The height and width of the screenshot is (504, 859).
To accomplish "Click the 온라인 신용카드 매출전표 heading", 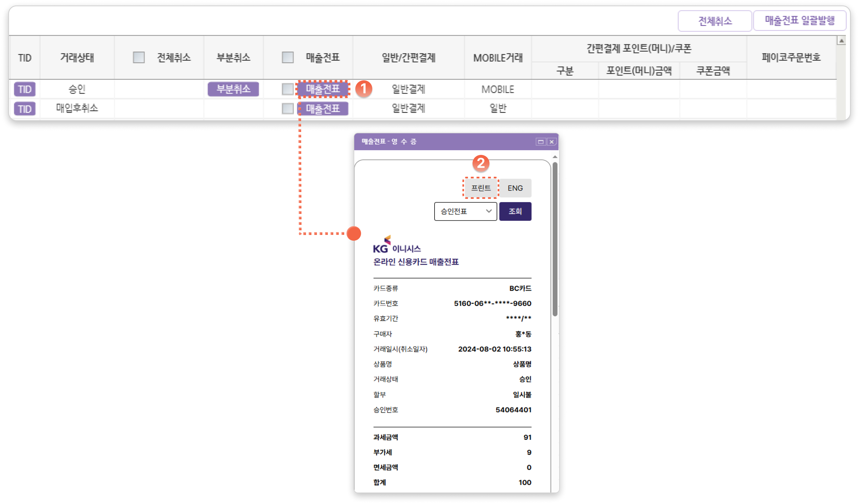I will click(x=416, y=261).
